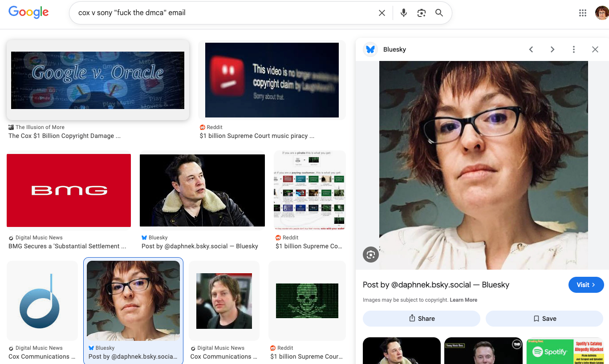Screen dimensions: 609x364
Task: Go to previous image in preview panel
Action: pyautogui.click(x=531, y=49)
